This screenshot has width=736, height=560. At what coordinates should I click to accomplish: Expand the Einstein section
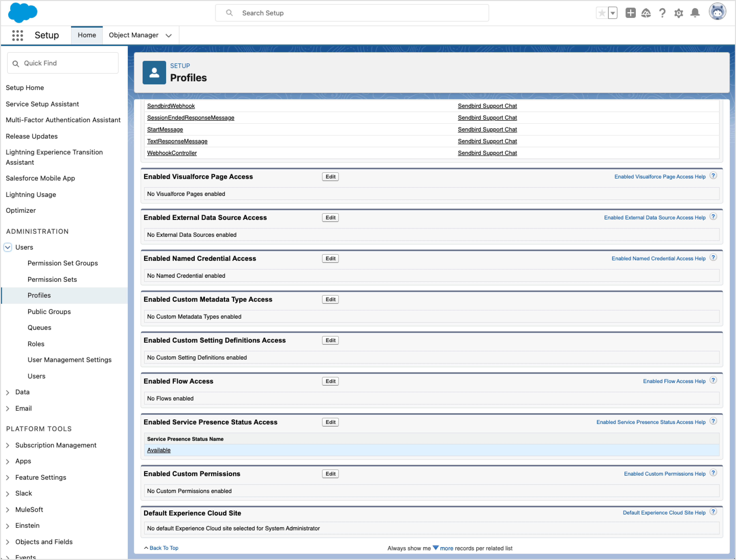(x=8, y=525)
